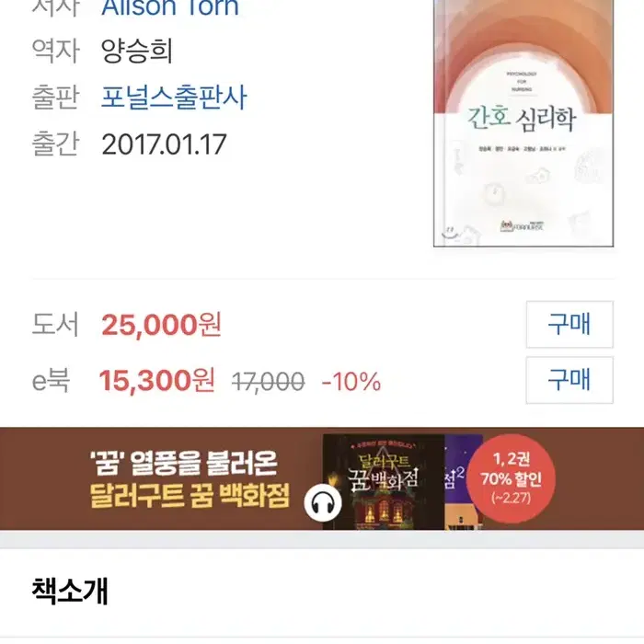Click the struck-through 17,000 original price
The image size is (644, 644).
[x=269, y=382]
